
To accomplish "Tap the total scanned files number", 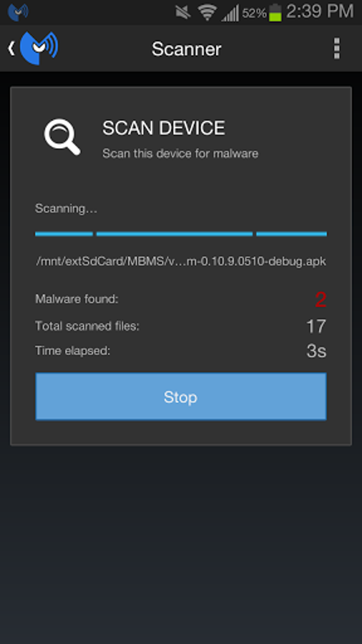I will click(x=316, y=326).
